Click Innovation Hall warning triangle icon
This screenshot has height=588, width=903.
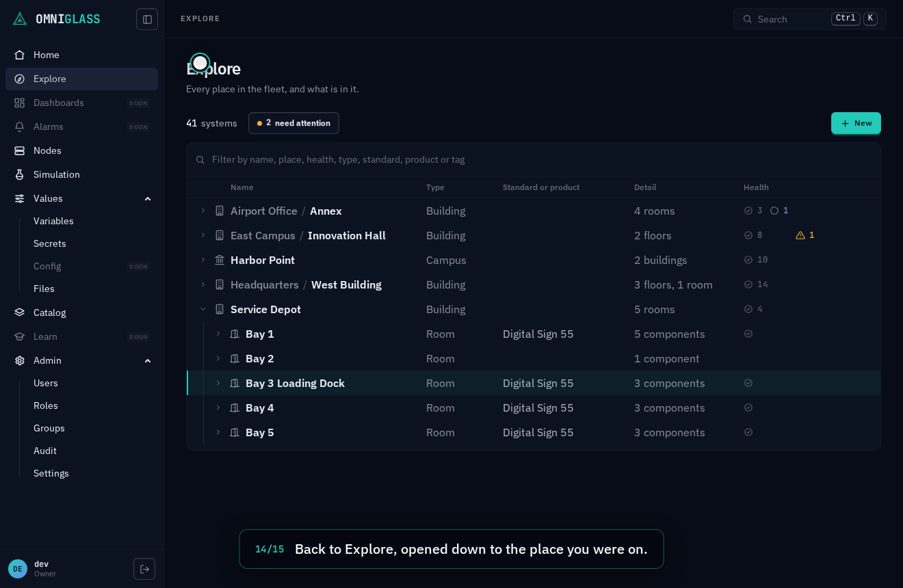(800, 235)
